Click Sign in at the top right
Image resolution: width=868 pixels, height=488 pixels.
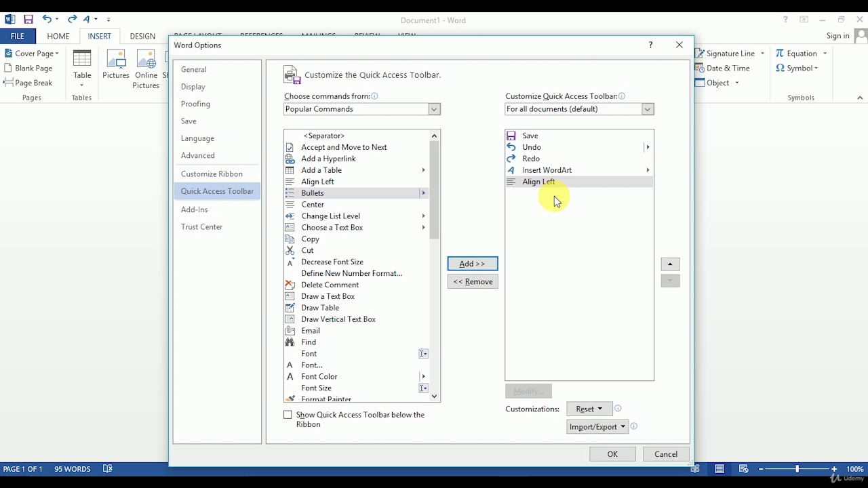tap(838, 36)
